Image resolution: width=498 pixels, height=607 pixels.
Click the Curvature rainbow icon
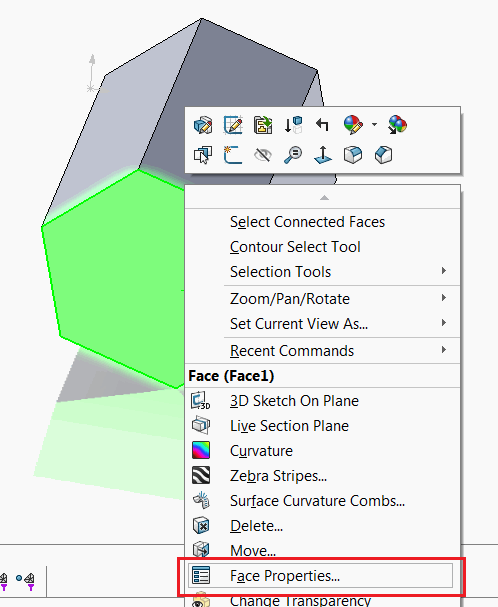(x=201, y=450)
